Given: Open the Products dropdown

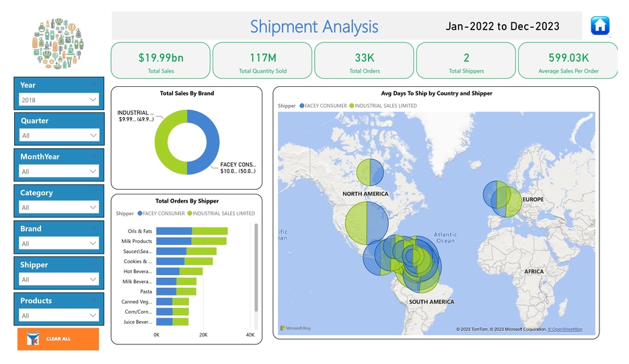Looking at the screenshot, I should [x=94, y=316].
